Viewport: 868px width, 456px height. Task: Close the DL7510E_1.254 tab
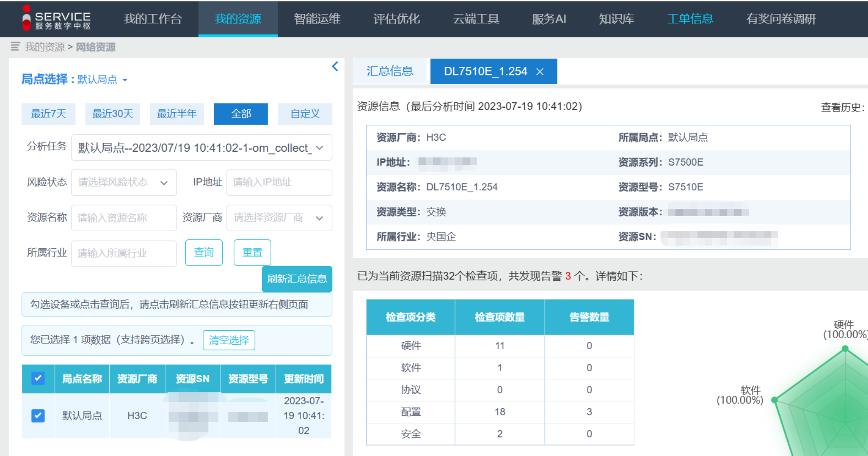540,72
